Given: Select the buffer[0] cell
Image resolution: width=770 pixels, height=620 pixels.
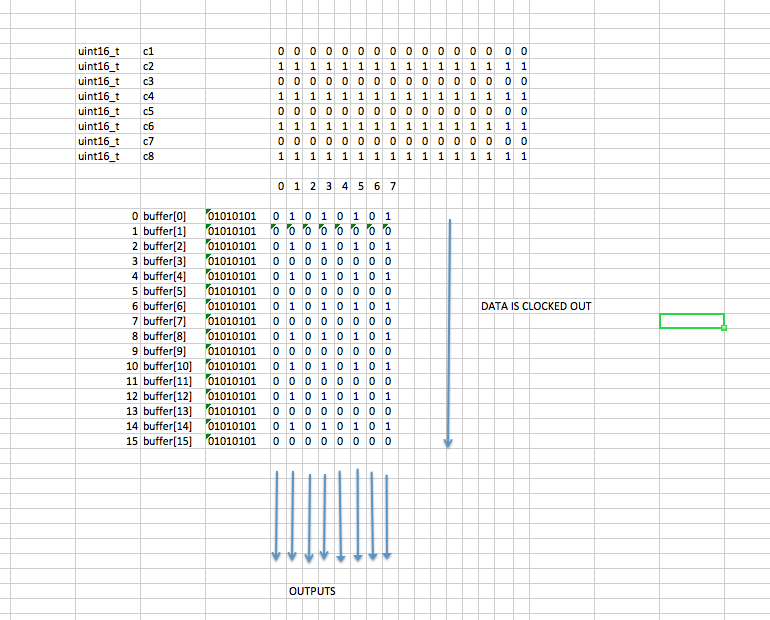Looking at the screenshot, I should click(x=173, y=216).
